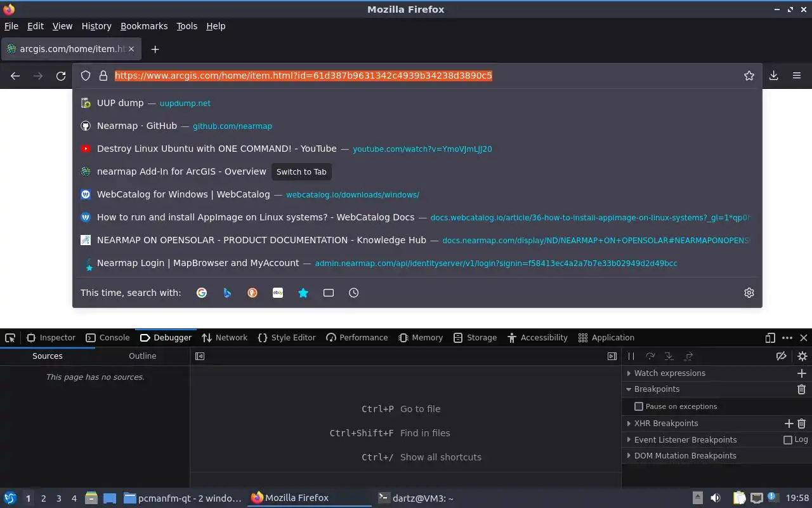Open the DevTools three-dot options menu
The height and width of the screenshot is (508, 812).
point(787,338)
